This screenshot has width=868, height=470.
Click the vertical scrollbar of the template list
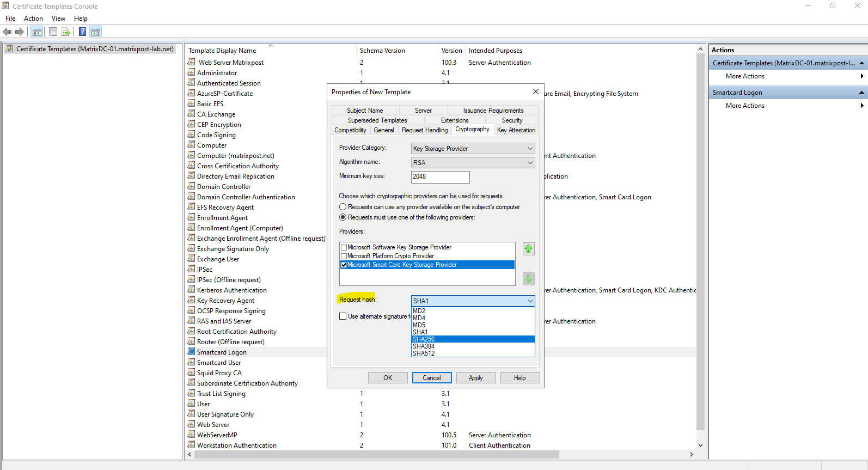coord(700,241)
